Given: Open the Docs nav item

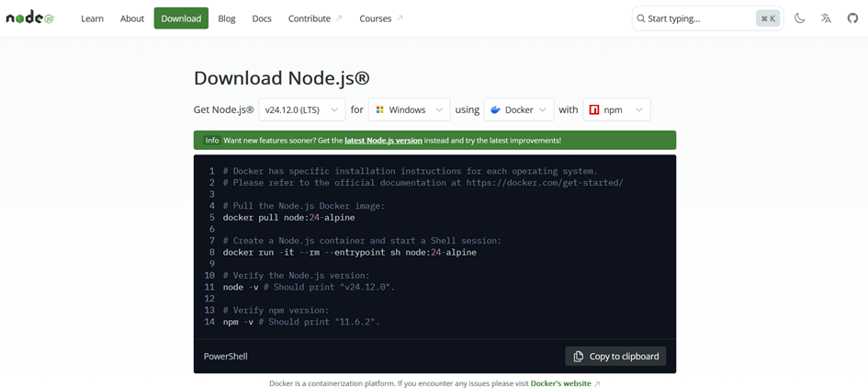Looking at the screenshot, I should coord(262,18).
